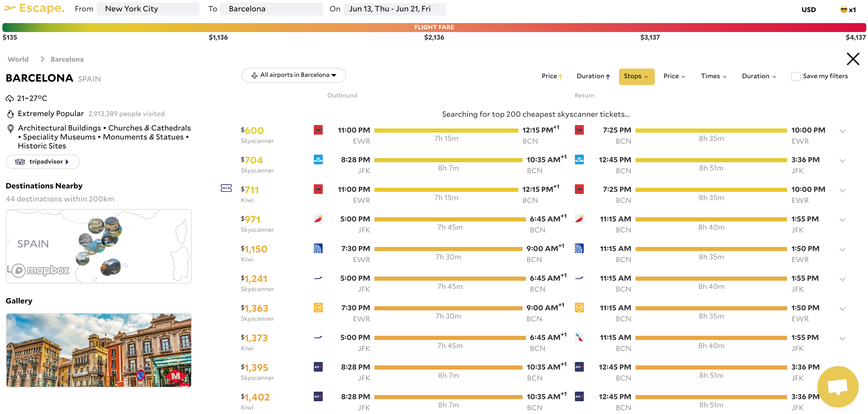Click the Lufthansa icon on $1,363 flight

[318, 308]
